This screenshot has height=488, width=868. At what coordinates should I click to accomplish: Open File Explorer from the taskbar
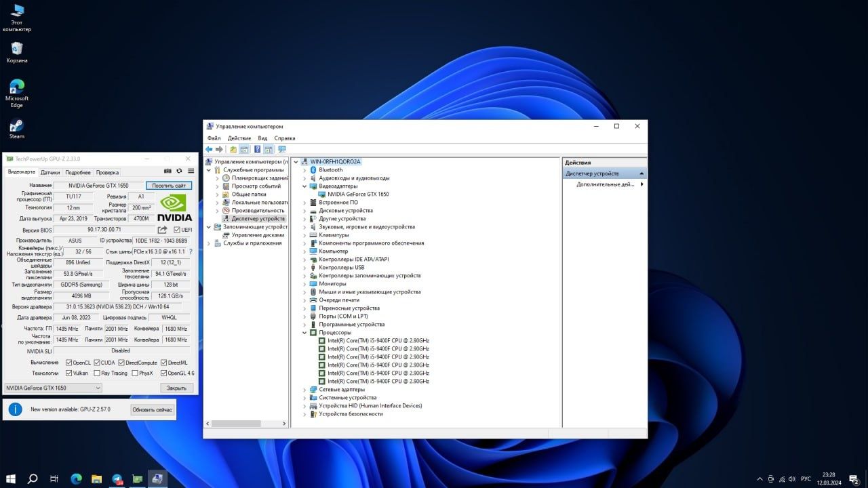(x=96, y=479)
